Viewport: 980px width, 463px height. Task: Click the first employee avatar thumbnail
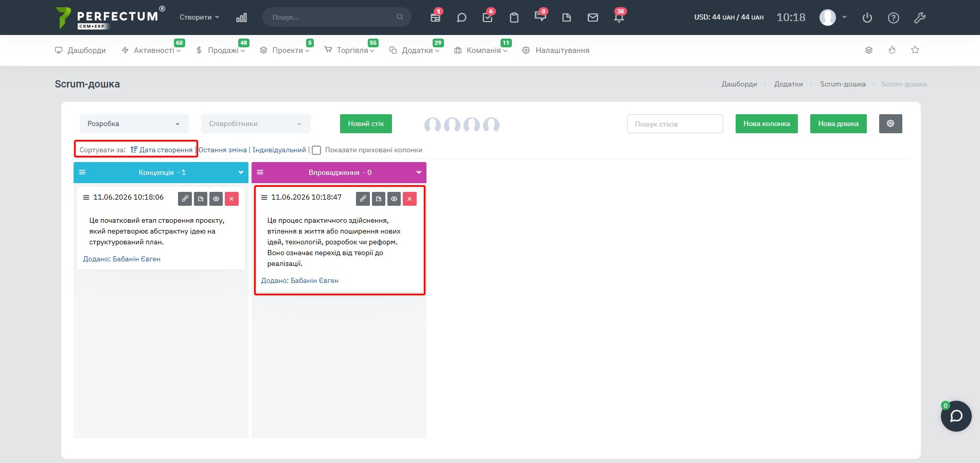click(432, 124)
